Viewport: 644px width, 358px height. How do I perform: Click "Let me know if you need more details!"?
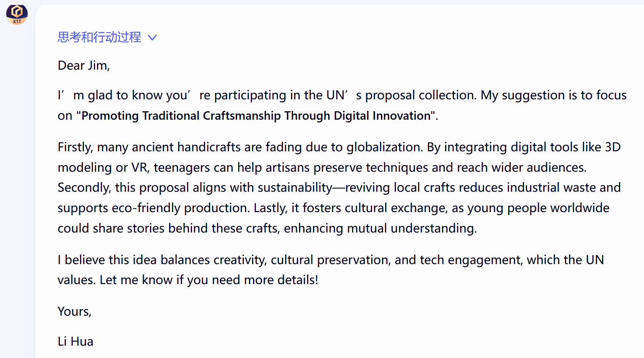click(209, 280)
